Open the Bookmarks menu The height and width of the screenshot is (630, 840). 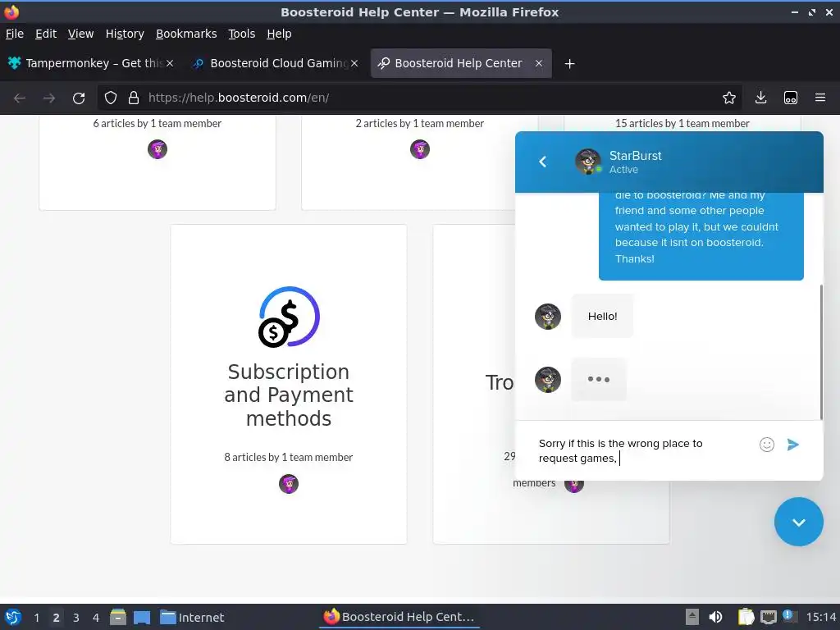(x=186, y=34)
